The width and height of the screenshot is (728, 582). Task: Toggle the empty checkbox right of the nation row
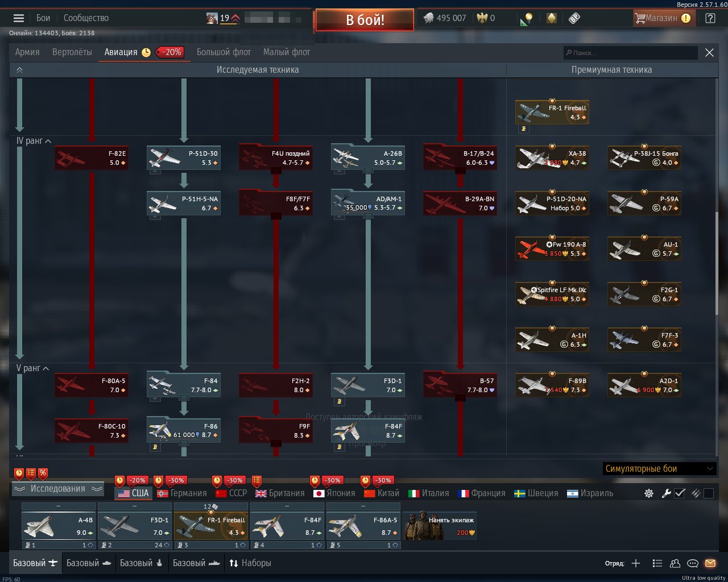709,493
